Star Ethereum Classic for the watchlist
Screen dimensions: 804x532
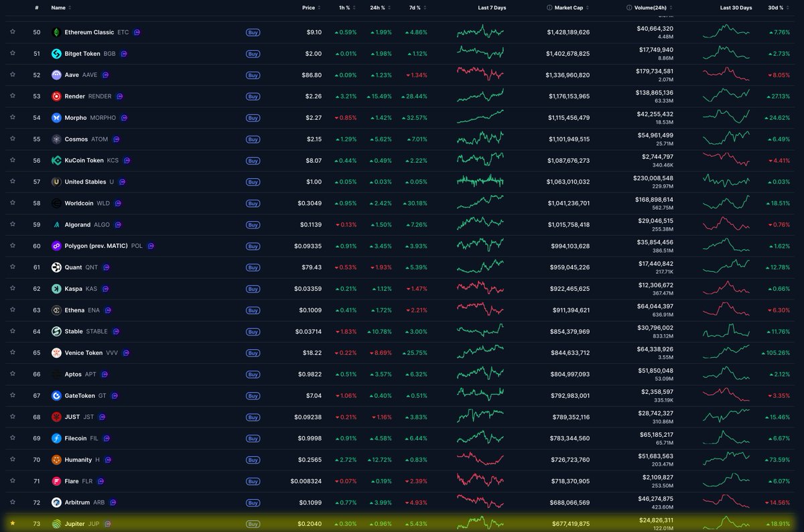[x=12, y=32]
